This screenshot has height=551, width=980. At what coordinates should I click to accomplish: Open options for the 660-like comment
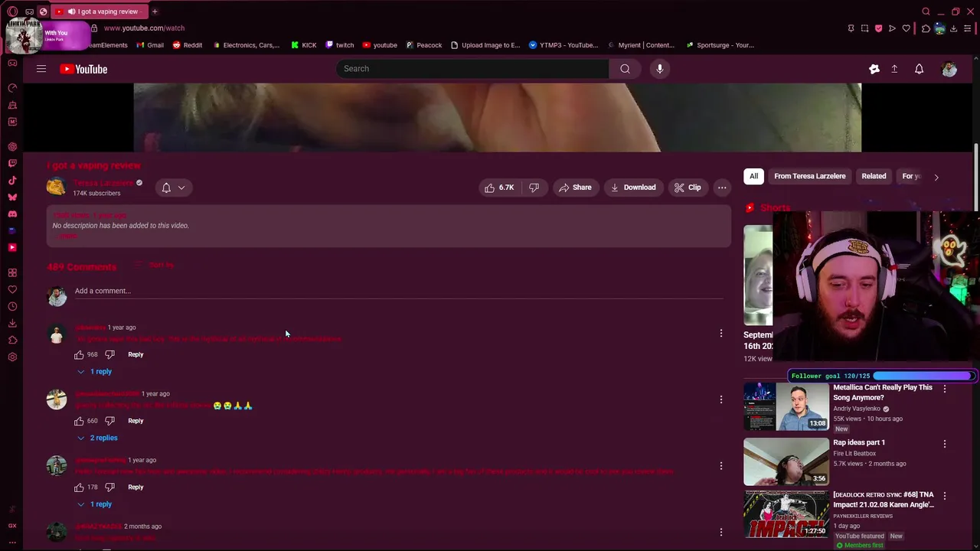point(720,399)
